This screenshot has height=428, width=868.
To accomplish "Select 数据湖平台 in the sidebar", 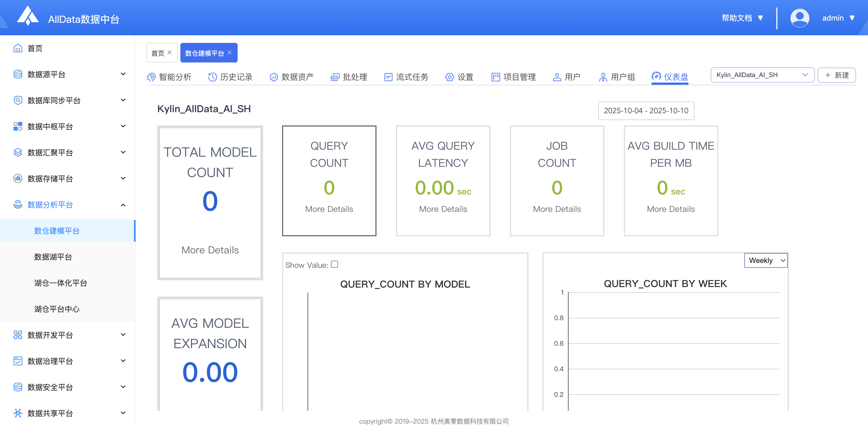I will pyautogui.click(x=53, y=257).
